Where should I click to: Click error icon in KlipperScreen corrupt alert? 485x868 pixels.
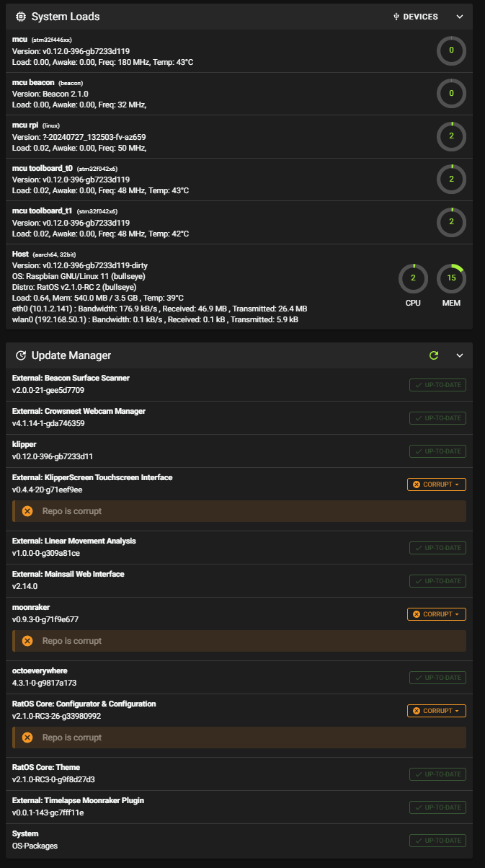click(27, 511)
